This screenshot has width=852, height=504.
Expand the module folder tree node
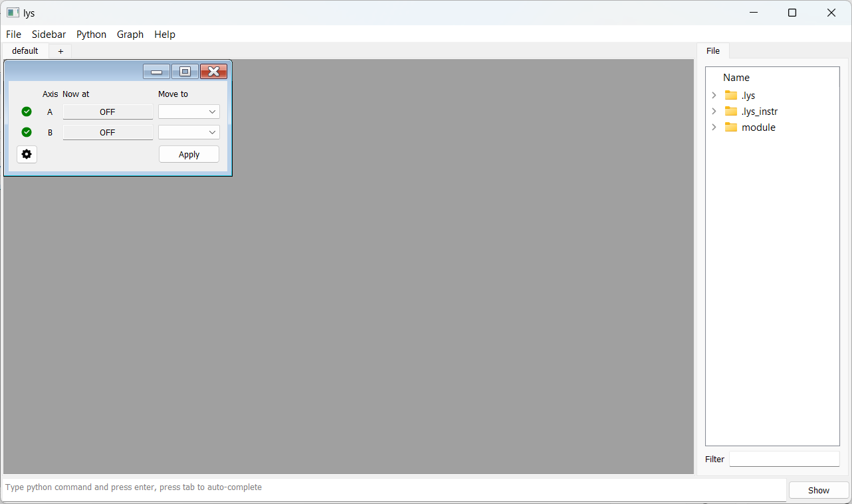[x=714, y=127]
